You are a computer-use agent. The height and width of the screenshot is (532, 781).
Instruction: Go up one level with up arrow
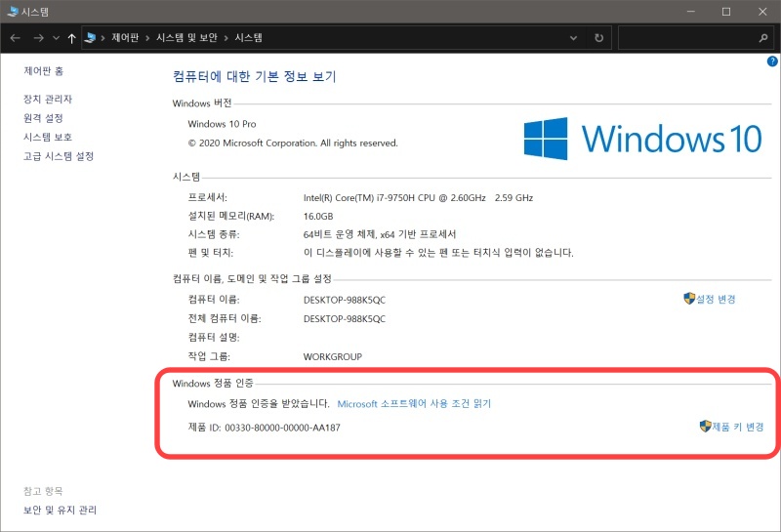point(71,38)
